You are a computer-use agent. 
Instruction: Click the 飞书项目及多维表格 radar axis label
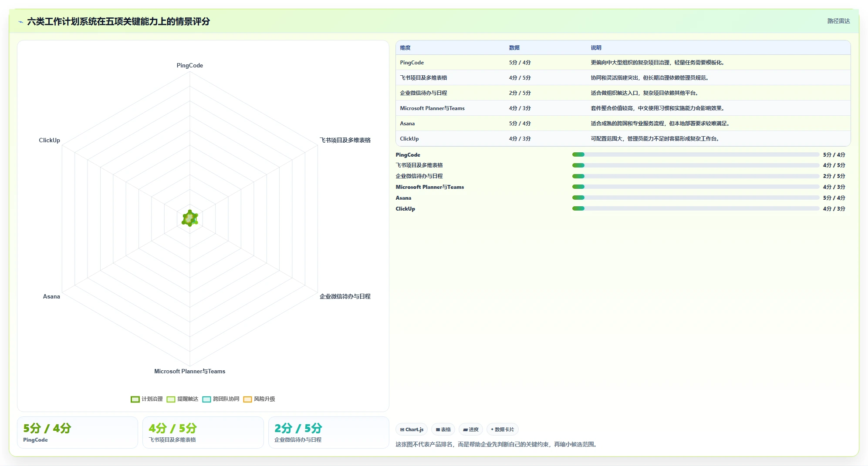(x=345, y=141)
